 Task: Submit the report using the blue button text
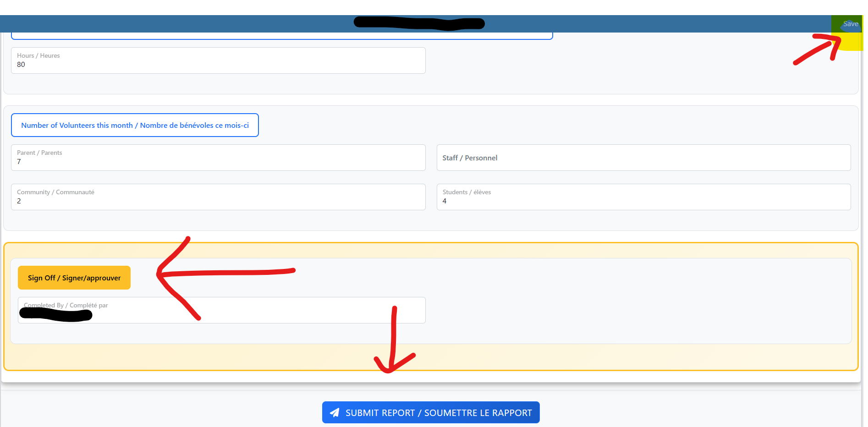pyautogui.click(x=438, y=413)
